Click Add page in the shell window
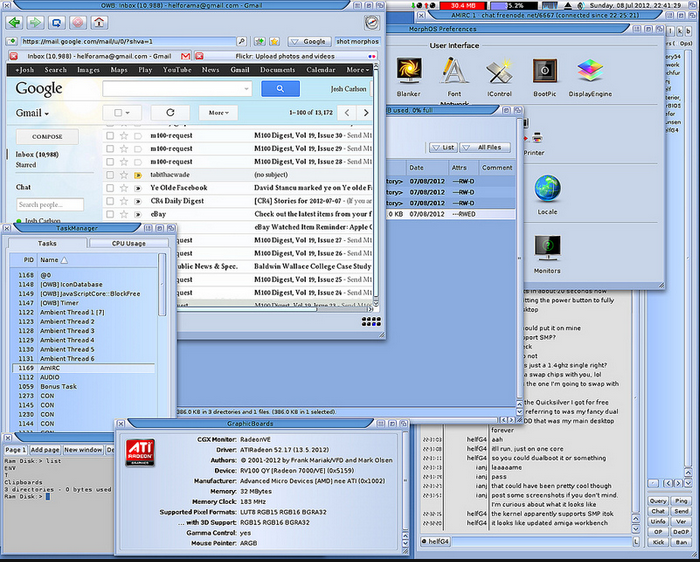Screen dimensions: 700x562 coord(45,450)
